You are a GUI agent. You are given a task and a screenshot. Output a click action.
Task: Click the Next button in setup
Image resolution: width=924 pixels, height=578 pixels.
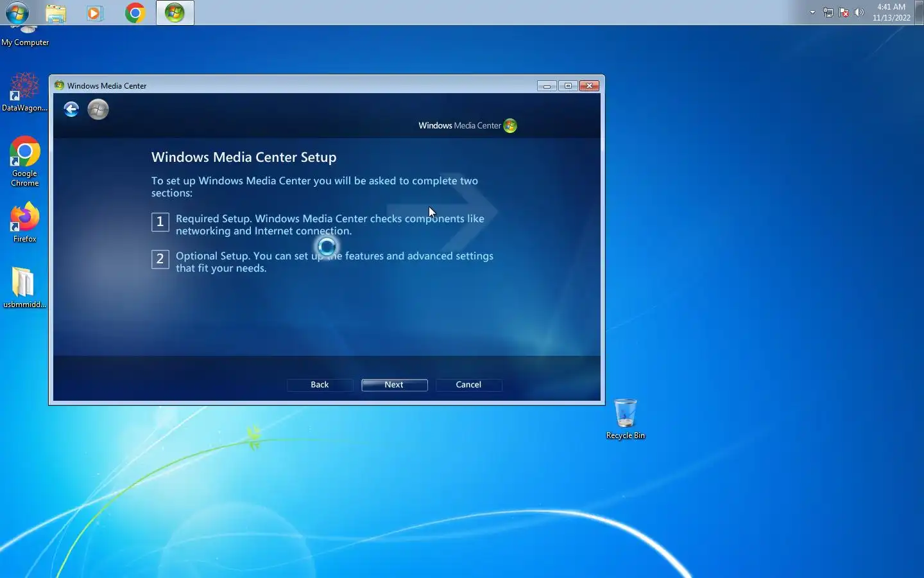[394, 385]
